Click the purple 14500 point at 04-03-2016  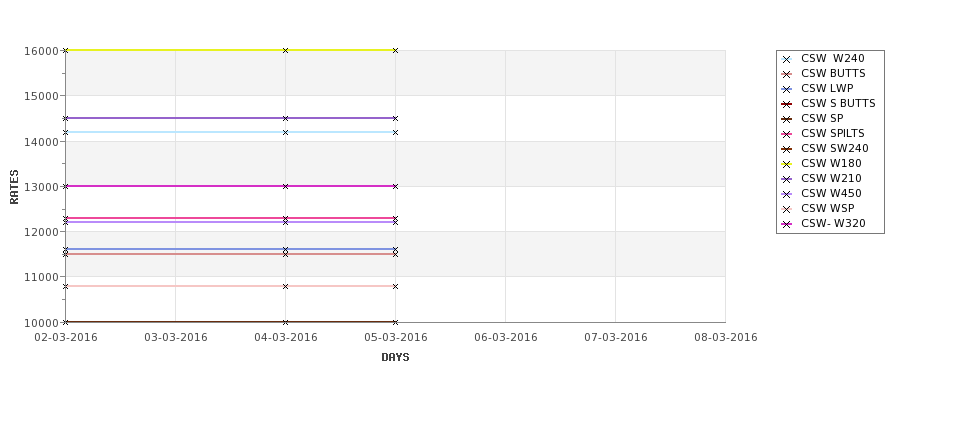(x=285, y=118)
